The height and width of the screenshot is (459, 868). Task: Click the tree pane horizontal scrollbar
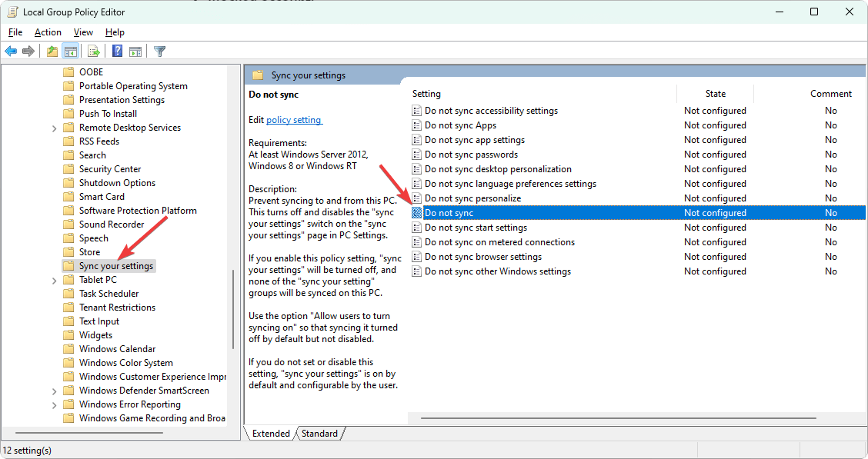[x=89, y=432]
